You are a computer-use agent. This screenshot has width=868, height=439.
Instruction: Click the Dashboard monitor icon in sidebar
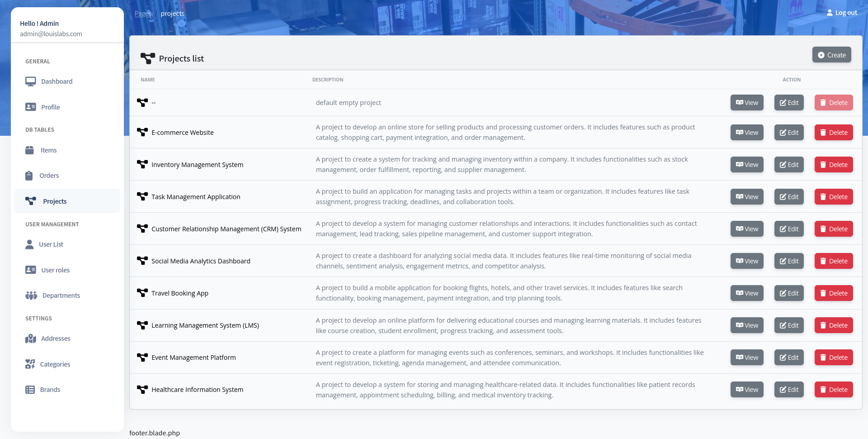31,81
